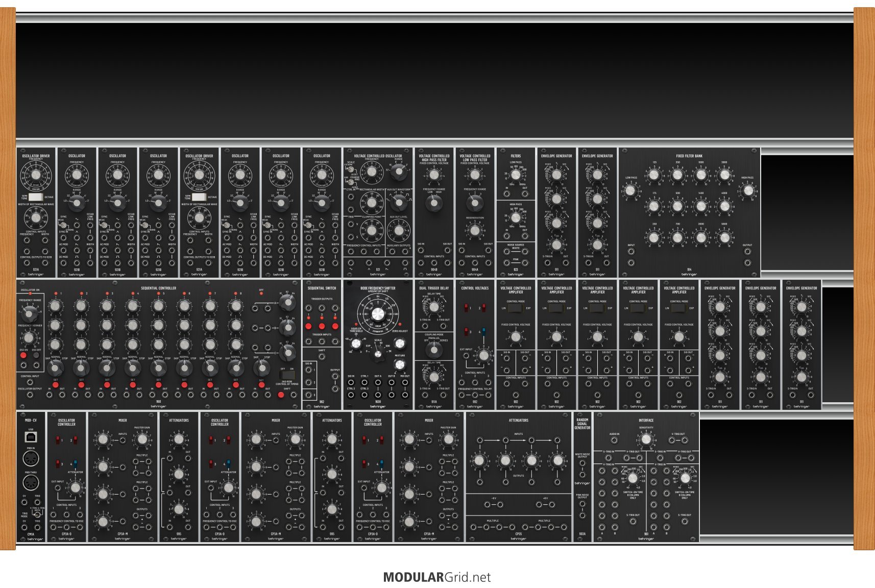Toggle Semi Tone/Octave switch on second Oscillator Driver
This screenshot has height=588, width=875.
[x=199, y=197]
